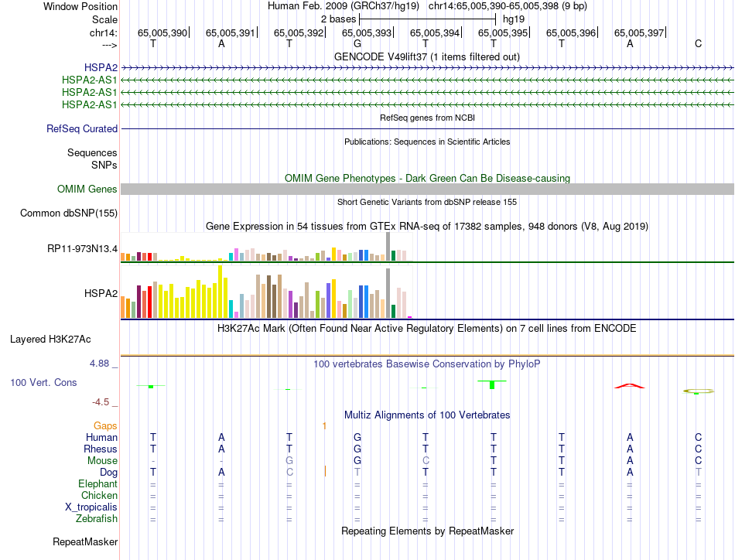Viewport: 735px width, 560px height.
Task: Open the Layered H3K27Ac track label
Action: [x=50, y=340]
